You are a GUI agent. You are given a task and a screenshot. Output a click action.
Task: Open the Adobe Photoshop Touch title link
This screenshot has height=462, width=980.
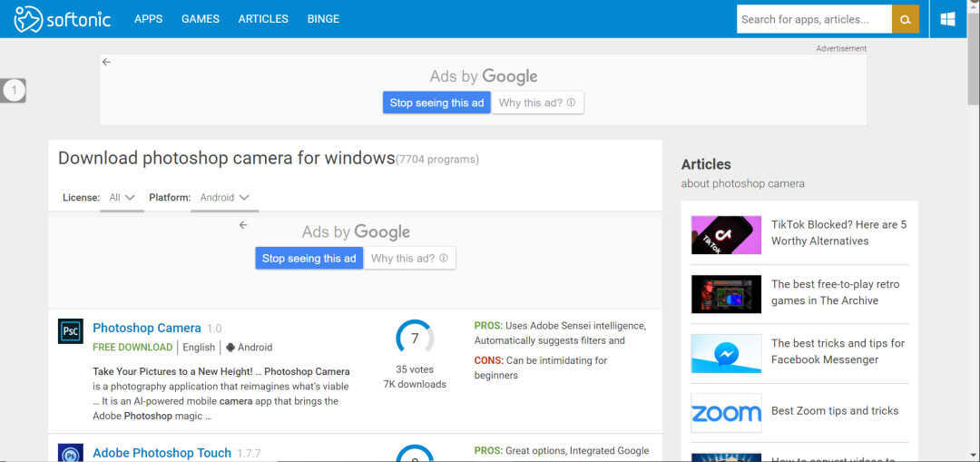click(162, 453)
